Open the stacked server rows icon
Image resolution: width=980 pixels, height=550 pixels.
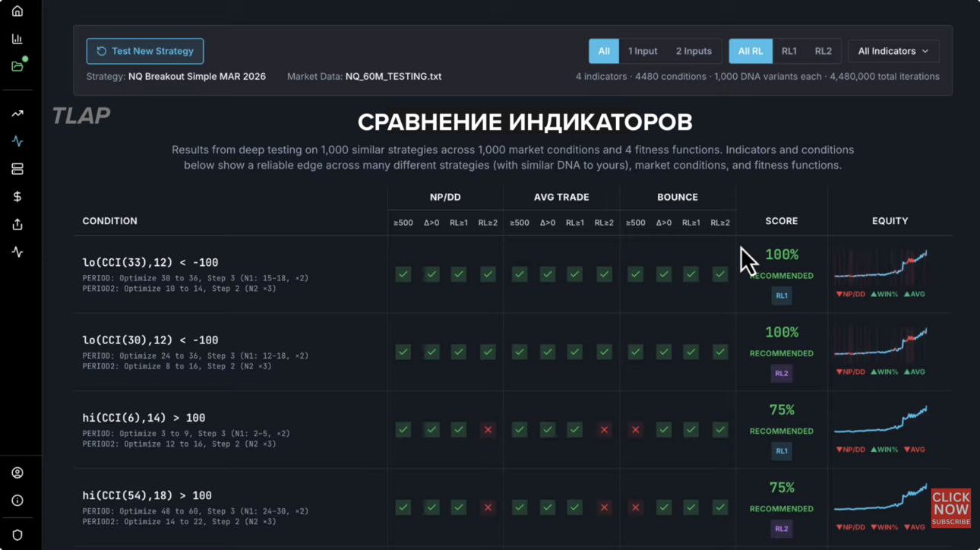[17, 169]
